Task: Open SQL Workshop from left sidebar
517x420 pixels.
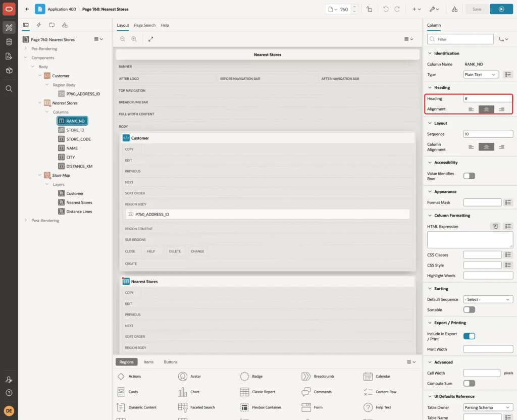Action: tap(9, 42)
